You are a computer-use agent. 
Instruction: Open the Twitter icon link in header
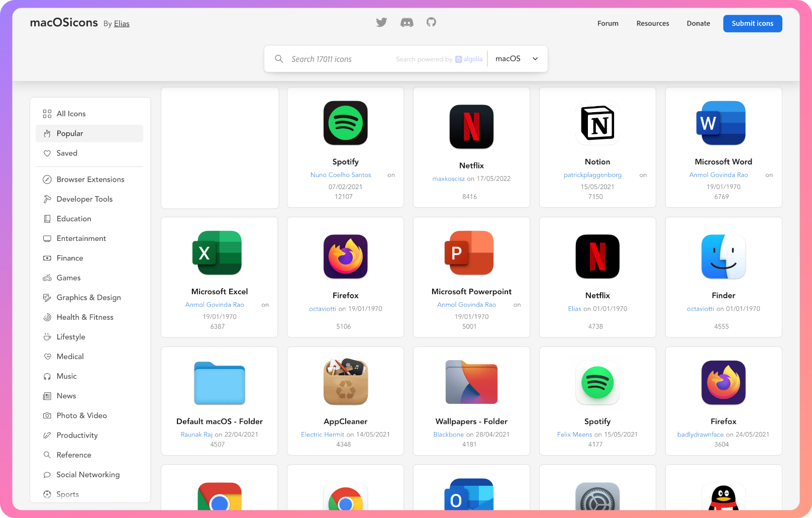pos(381,22)
